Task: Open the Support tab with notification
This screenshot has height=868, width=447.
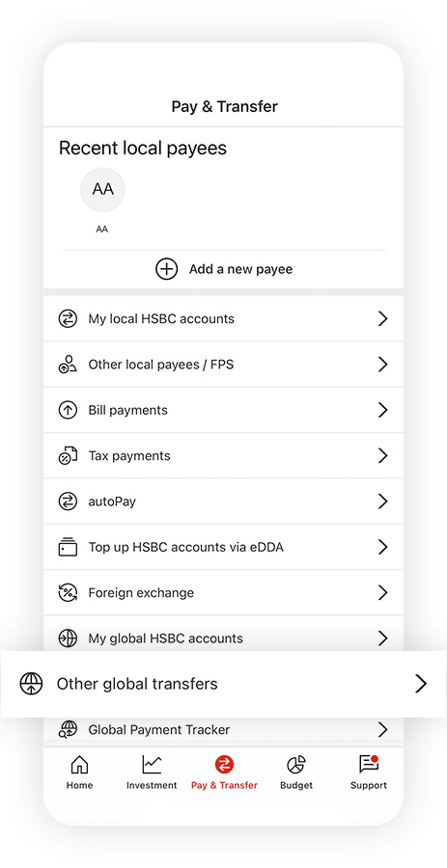Action: [369, 772]
